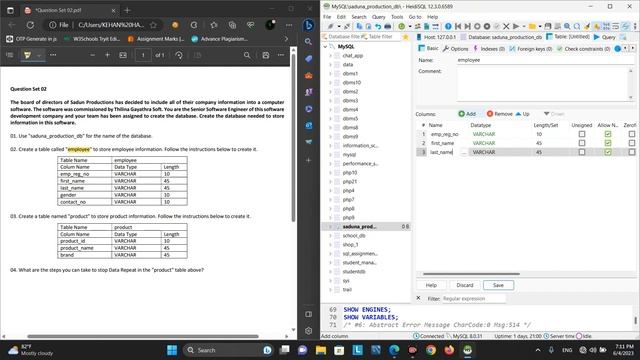Toggle Unsigned checkbox for last_name
Viewport: 640px width, 360px height.
(x=582, y=152)
